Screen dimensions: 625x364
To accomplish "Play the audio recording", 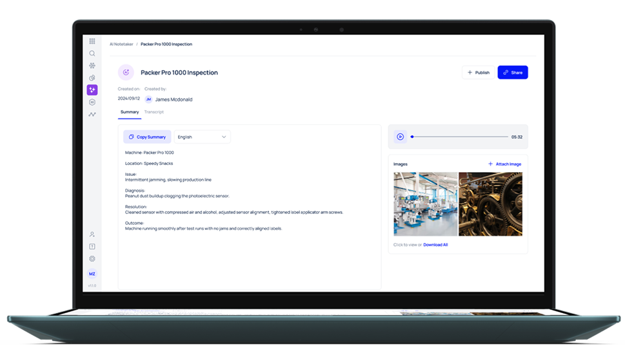I will point(400,137).
